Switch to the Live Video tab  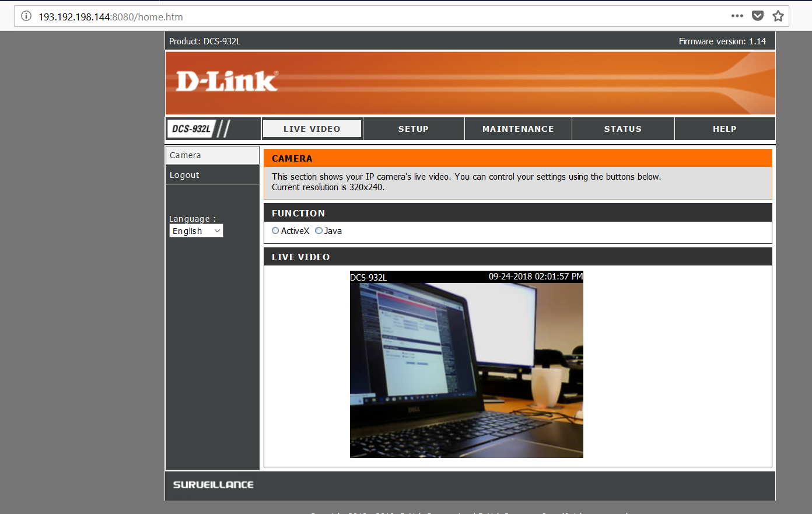[312, 129]
